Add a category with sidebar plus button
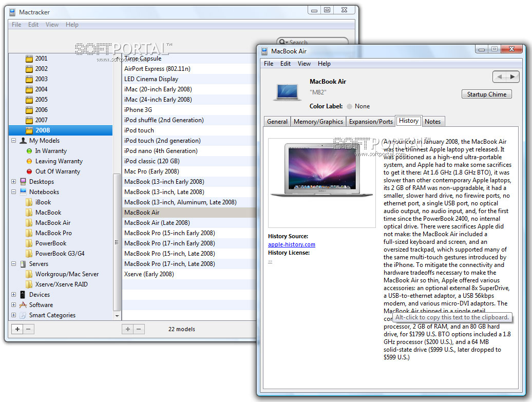 coord(17,329)
